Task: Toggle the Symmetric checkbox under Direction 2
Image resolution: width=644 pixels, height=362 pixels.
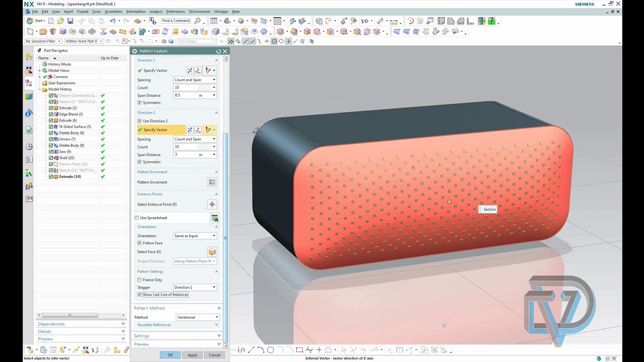Action: pyautogui.click(x=139, y=162)
